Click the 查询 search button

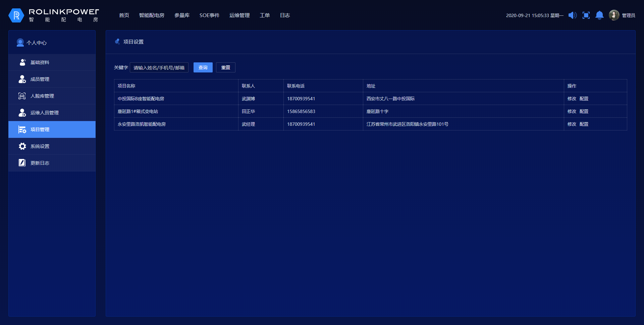point(203,67)
